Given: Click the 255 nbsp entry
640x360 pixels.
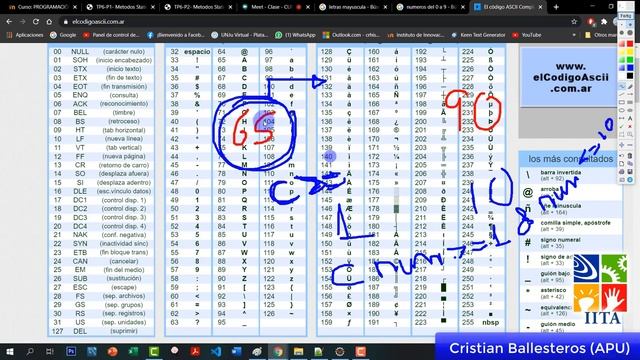Looking at the screenshot, I should pyautogui.click(x=482, y=322).
